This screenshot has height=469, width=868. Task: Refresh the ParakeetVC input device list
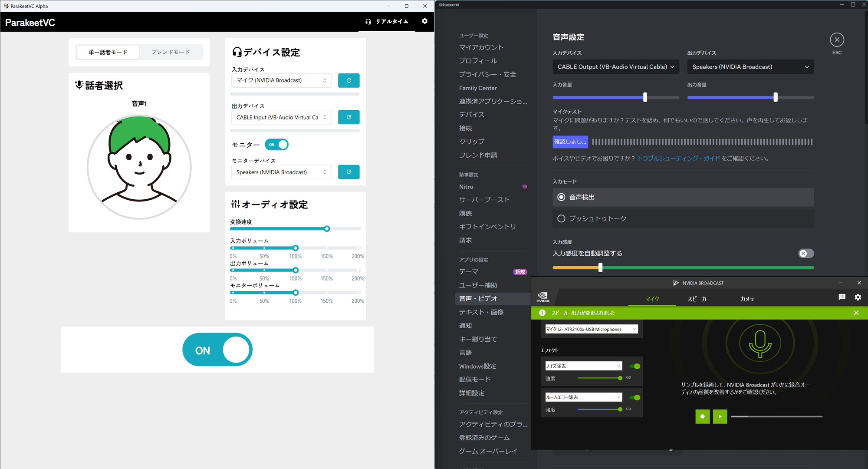pos(349,80)
